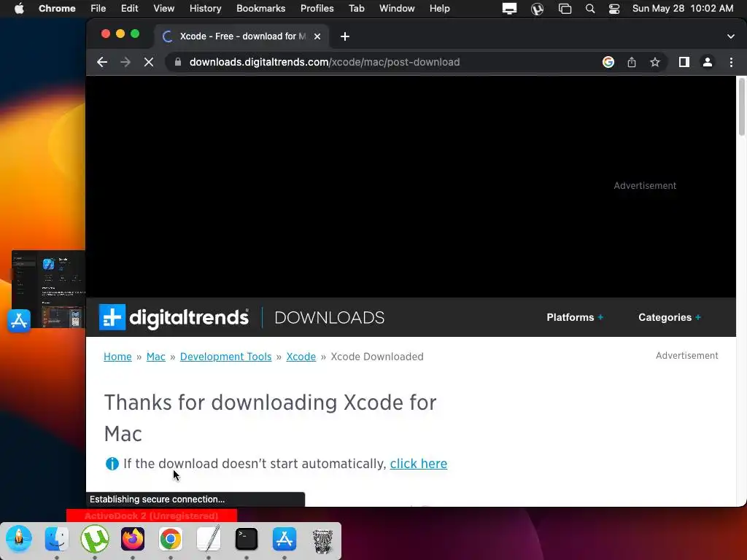Click the uTorrent menu bar icon
The image size is (747, 560).
537,9
